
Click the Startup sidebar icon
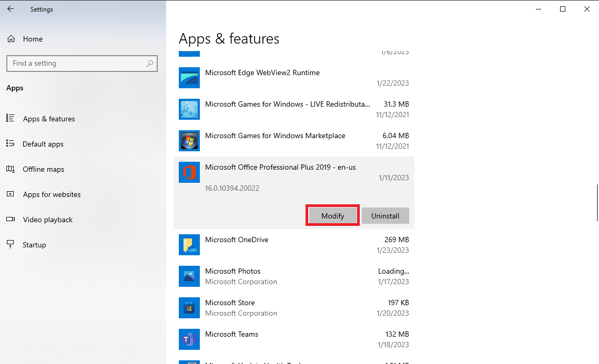(x=11, y=244)
